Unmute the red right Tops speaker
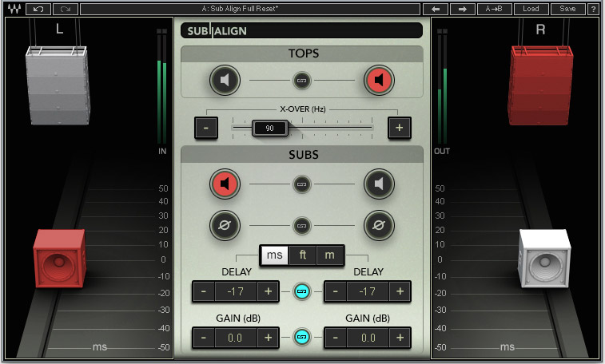This screenshot has height=364, width=605. (379, 81)
